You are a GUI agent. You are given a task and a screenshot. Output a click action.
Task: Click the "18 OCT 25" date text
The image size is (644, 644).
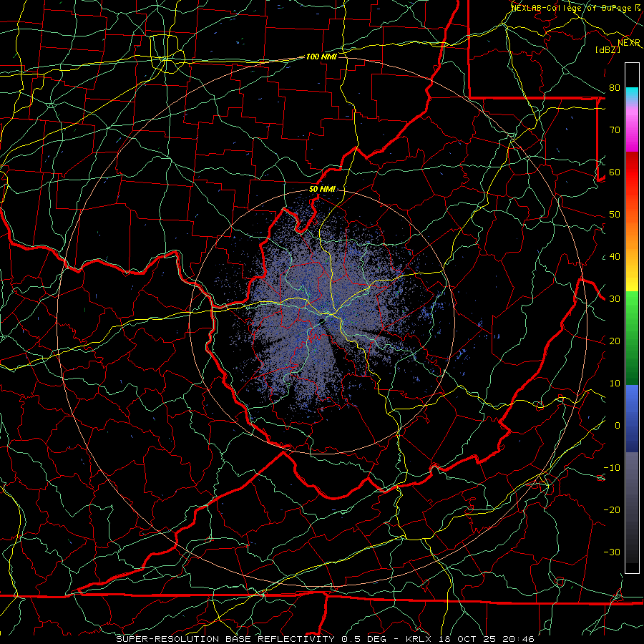(467, 639)
